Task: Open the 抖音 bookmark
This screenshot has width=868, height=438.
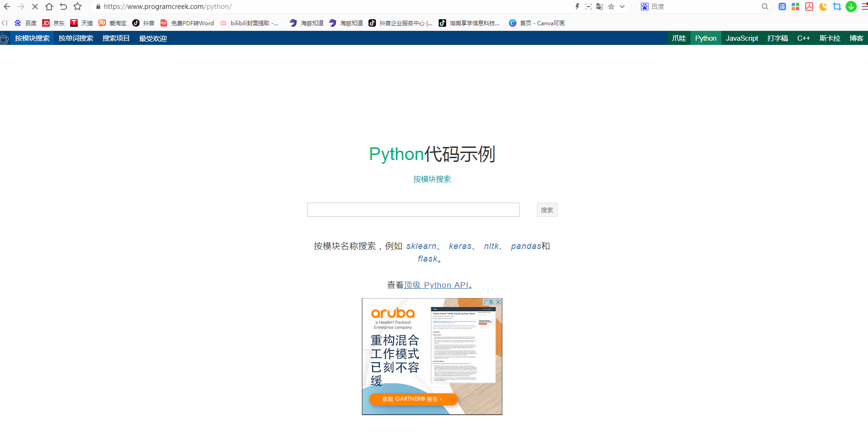Action: point(144,23)
